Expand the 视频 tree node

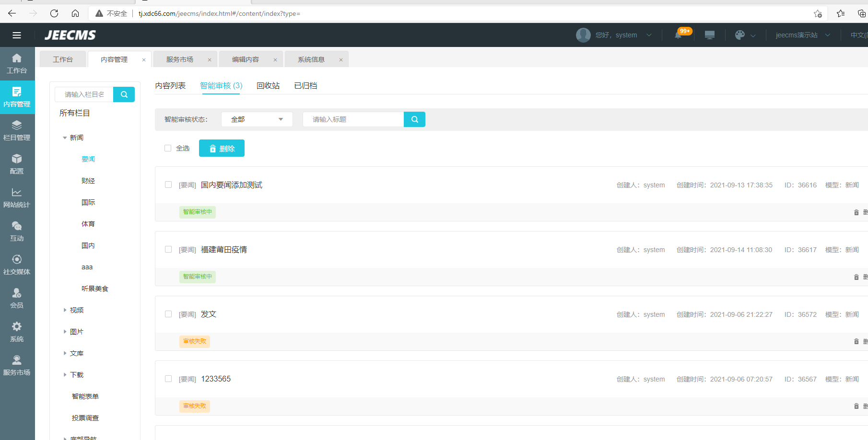click(65, 310)
